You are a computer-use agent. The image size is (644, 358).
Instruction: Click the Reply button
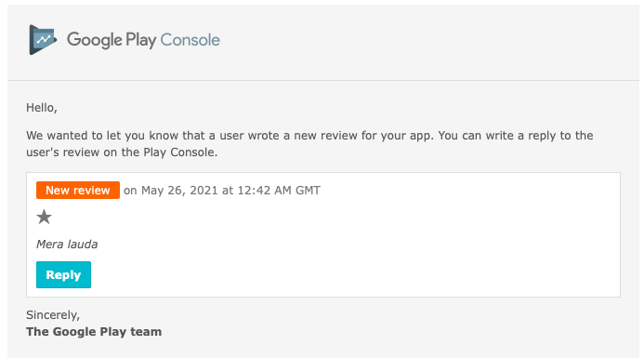(64, 274)
